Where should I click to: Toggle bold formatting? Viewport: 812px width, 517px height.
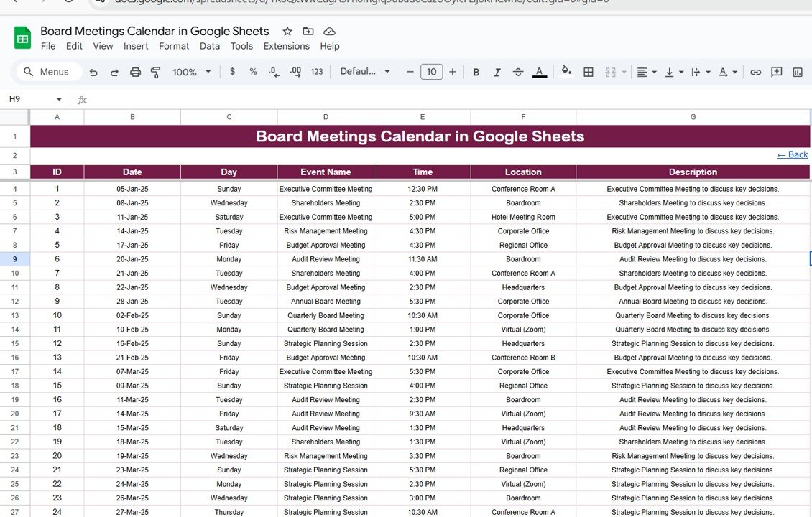tap(476, 72)
